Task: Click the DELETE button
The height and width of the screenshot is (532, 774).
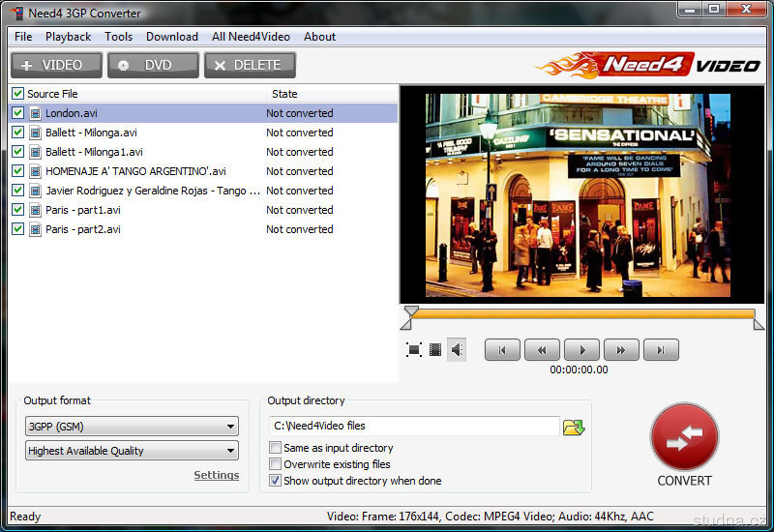Action: (x=250, y=65)
